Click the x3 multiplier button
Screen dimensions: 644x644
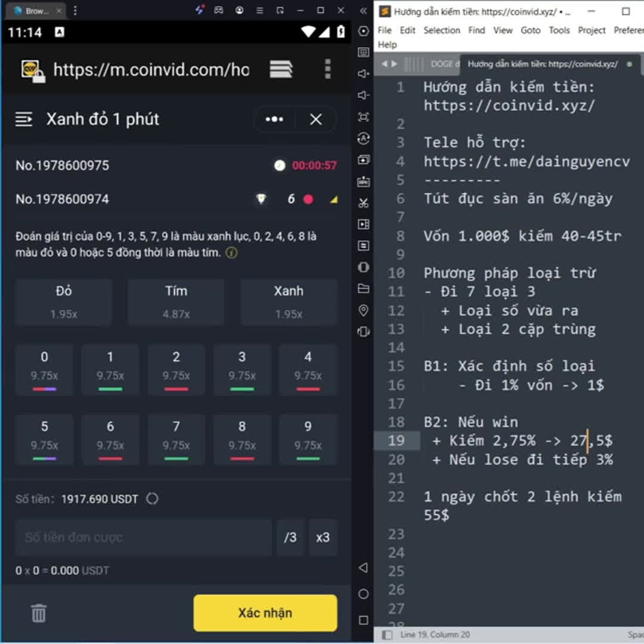tap(323, 537)
